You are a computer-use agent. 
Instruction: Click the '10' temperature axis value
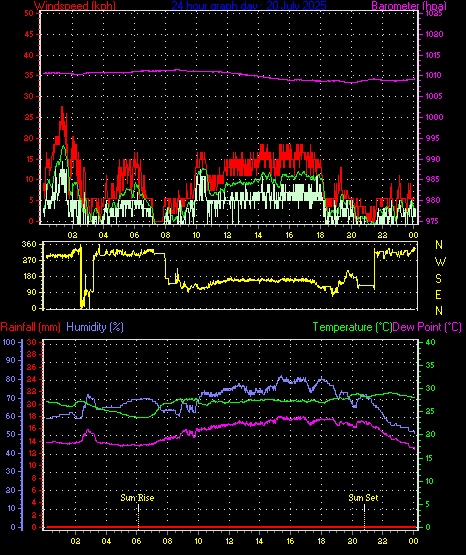pyautogui.click(x=430, y=481)
